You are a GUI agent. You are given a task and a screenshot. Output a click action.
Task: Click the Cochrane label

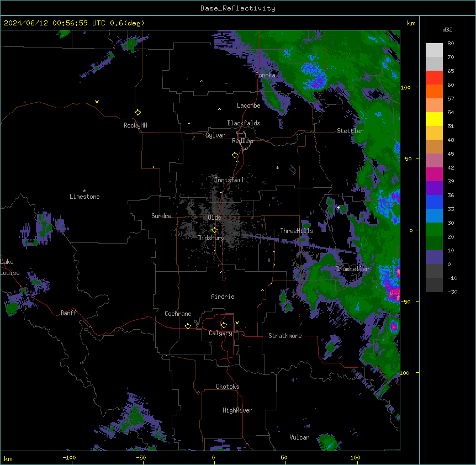pyautogui.click(x=178, y=314)
